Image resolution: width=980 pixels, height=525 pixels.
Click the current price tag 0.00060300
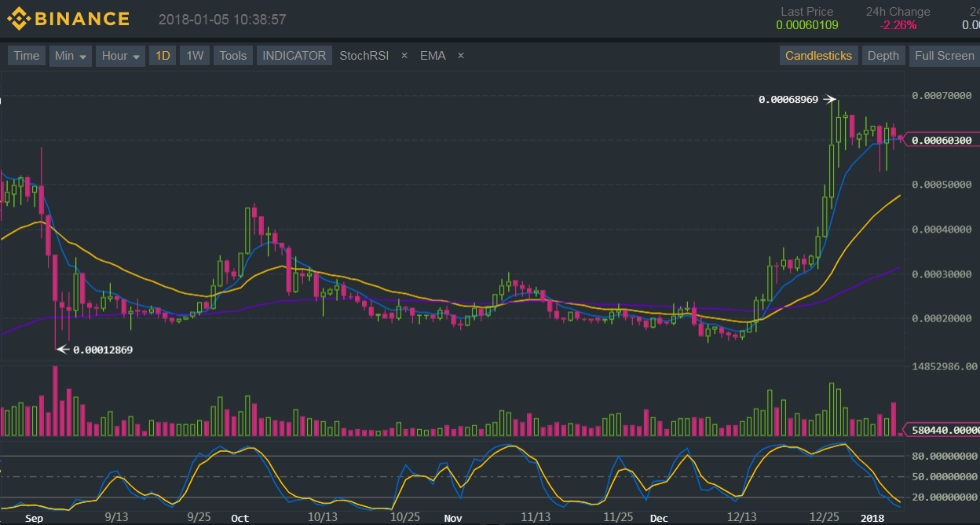(x=942, y=141)
